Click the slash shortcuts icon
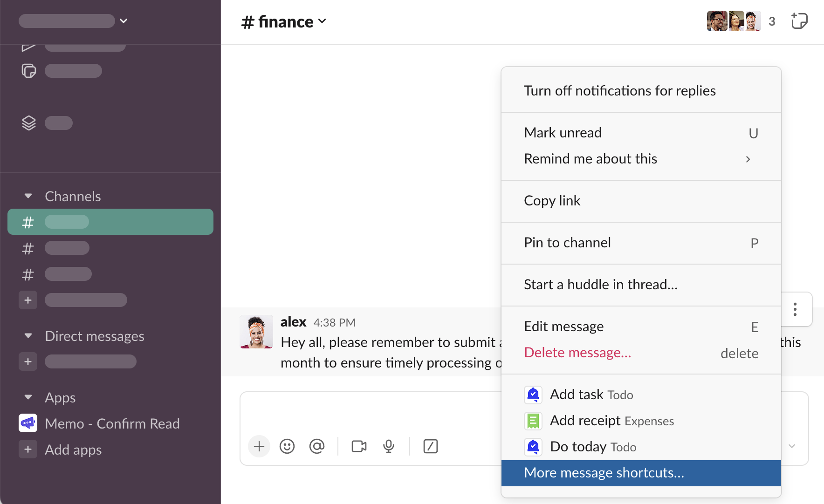 coord(430,446)
